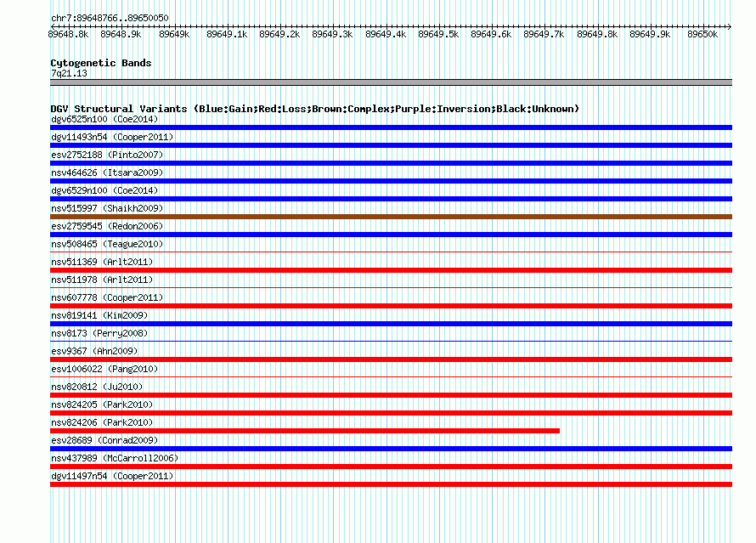The height and width of the screenshot is (543, 756).
Task: Click the esv2759545 (Redon2006) label
Action: (x=107, y=226)
